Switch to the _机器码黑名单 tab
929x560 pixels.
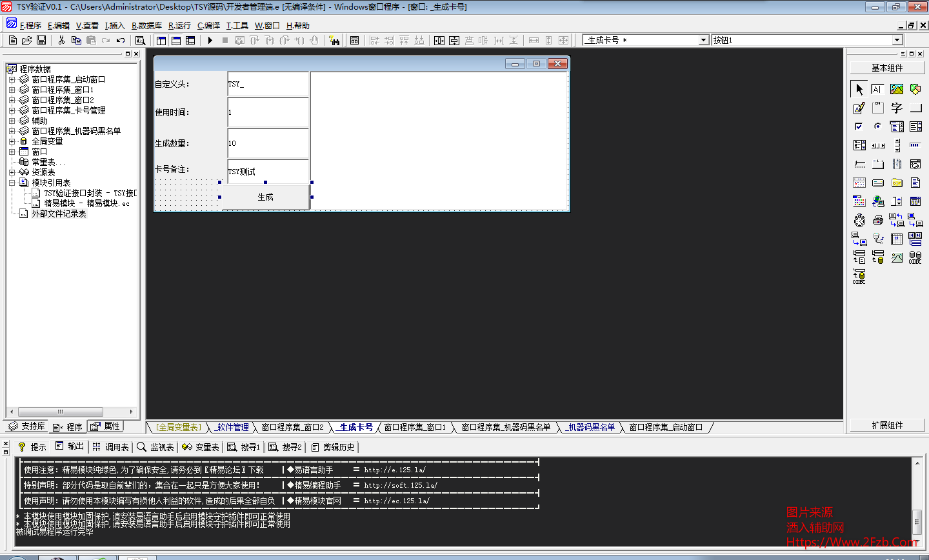(588, 427)
